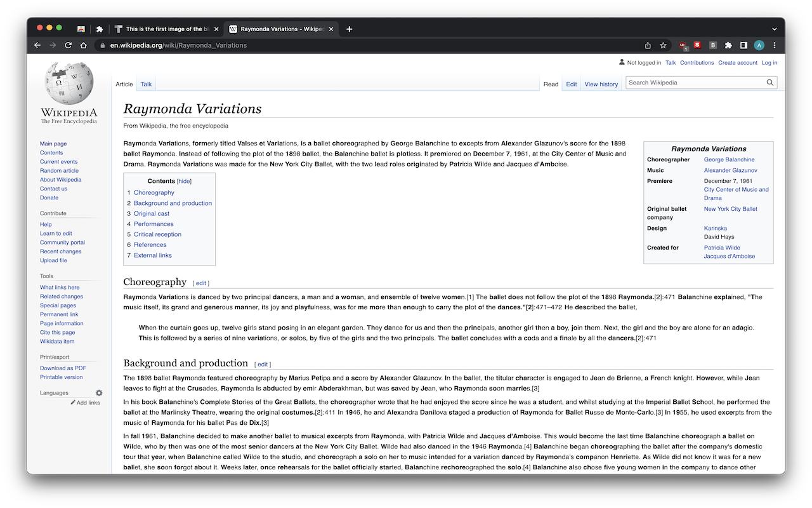Open the Chrome three-dot menu
Viewport: 812px width, 508px height.
(x=774, y=45)
